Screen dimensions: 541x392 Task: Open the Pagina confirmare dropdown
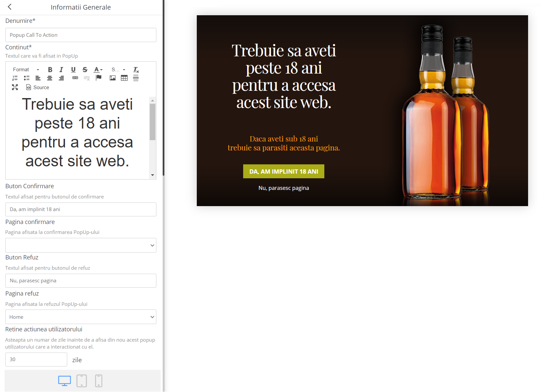(x=81, y=245)
